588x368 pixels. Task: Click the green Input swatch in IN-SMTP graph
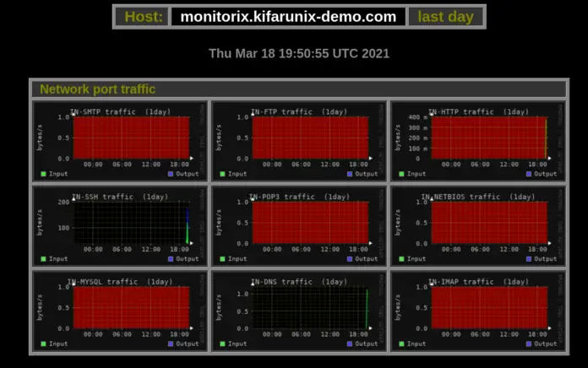point(44,174)
